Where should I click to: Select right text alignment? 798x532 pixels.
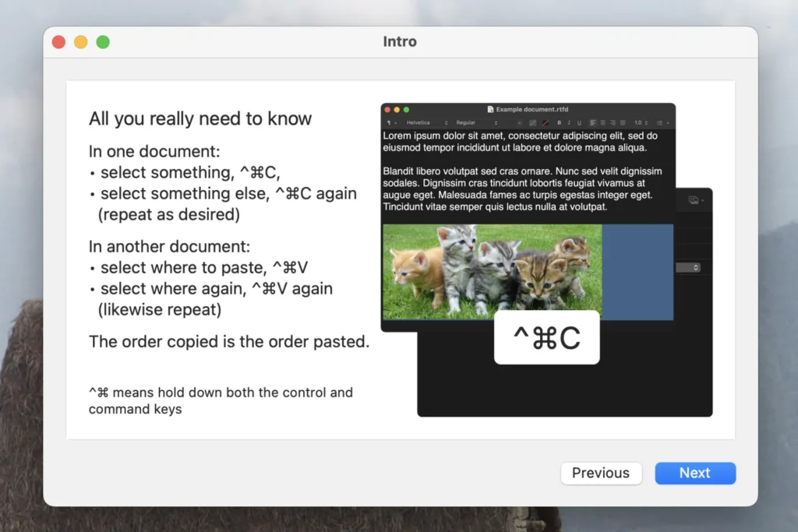pyautogui.click(x=613, y=122)
